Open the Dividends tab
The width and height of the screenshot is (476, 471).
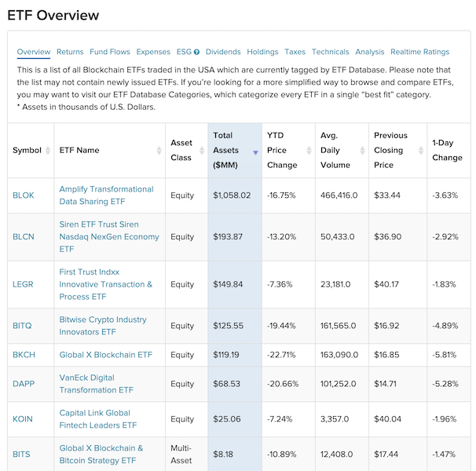click(223, 52)
